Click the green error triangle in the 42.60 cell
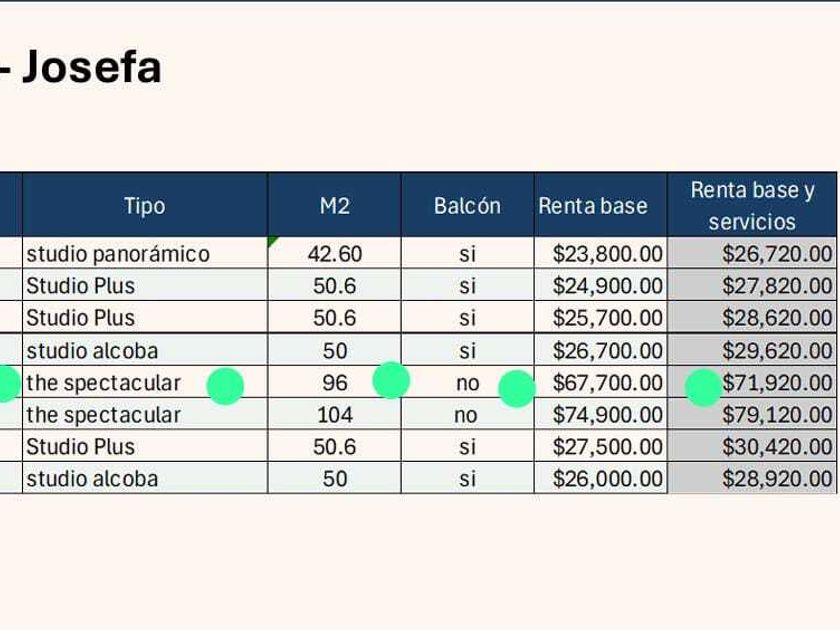Screen dimensions: 840x630 pos(273,241)
